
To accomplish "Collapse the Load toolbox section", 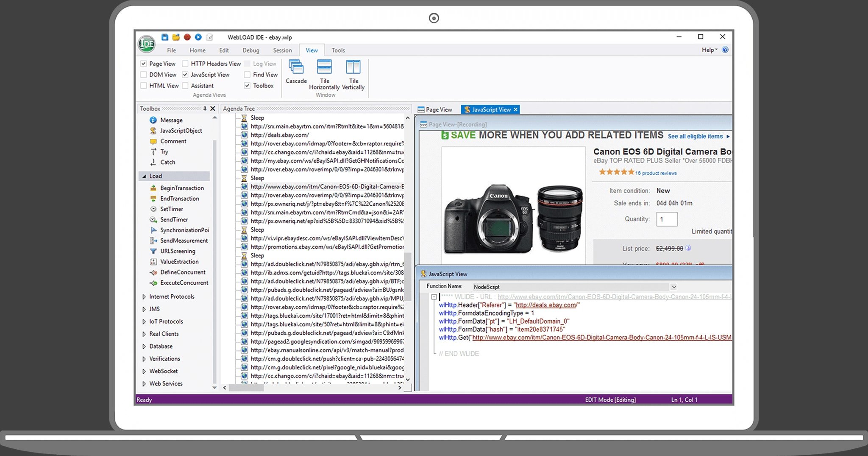I will click(144, 176).
